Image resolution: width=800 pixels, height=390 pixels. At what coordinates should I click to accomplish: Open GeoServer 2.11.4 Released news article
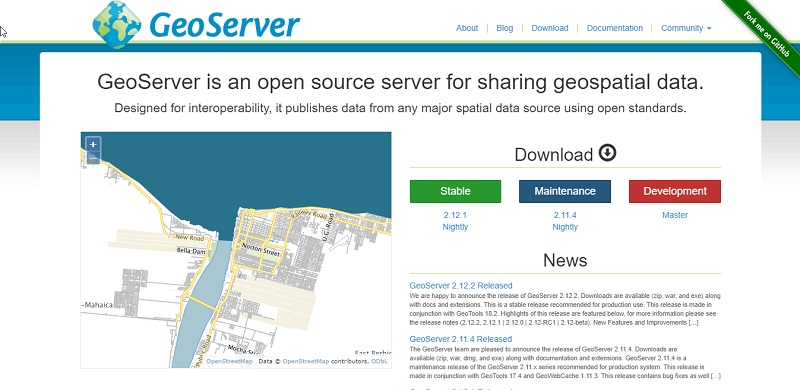click(x=460, y=339)
